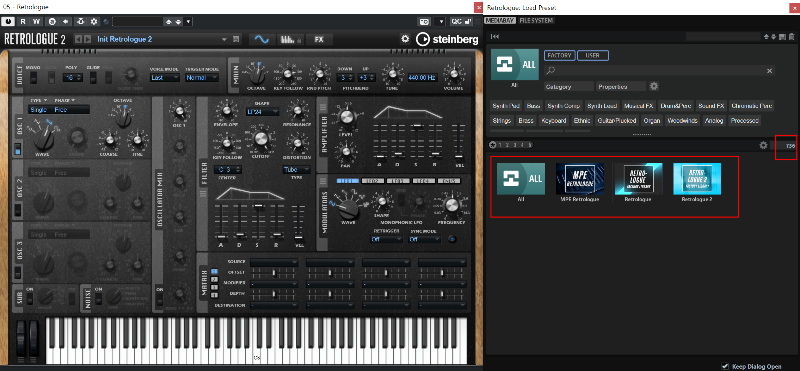800x371 pixels.
Task: Enable the OSC 2 switch
Action: pos(18,210)
